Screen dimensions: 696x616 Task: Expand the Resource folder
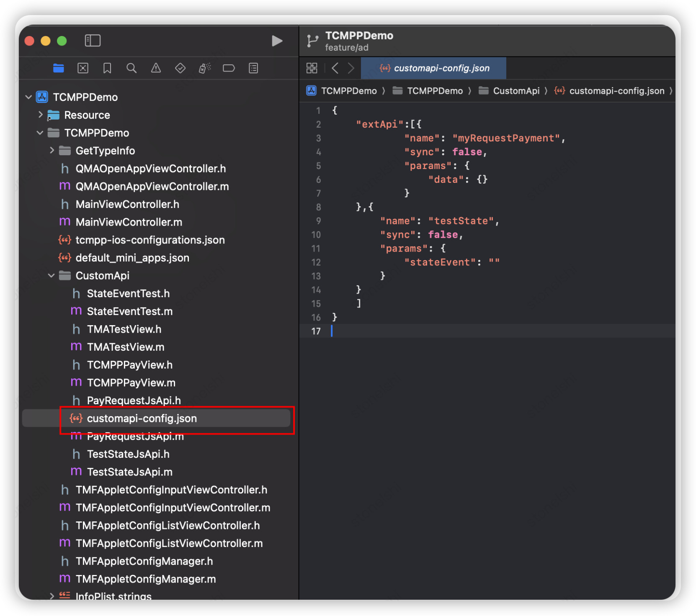click(41, 115)
